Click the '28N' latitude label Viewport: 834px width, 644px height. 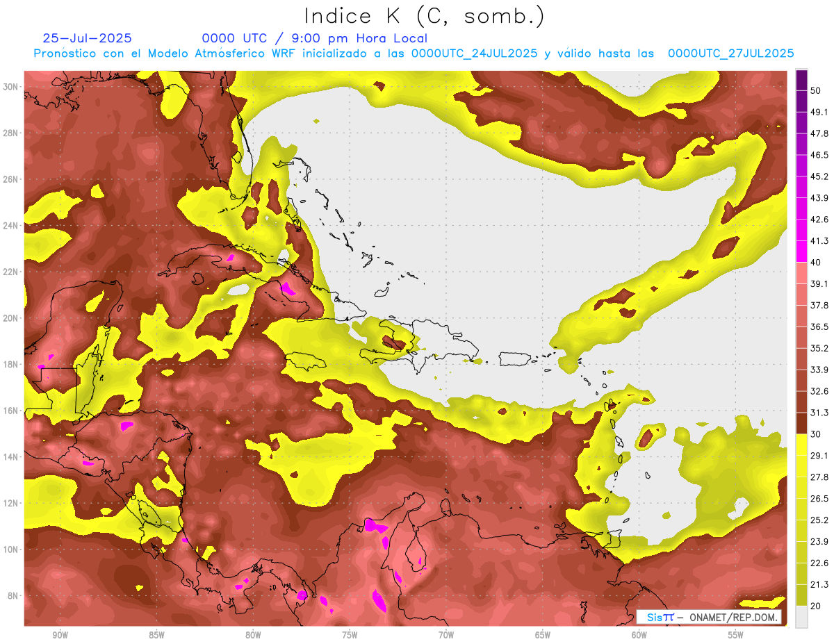pos(11,133)
